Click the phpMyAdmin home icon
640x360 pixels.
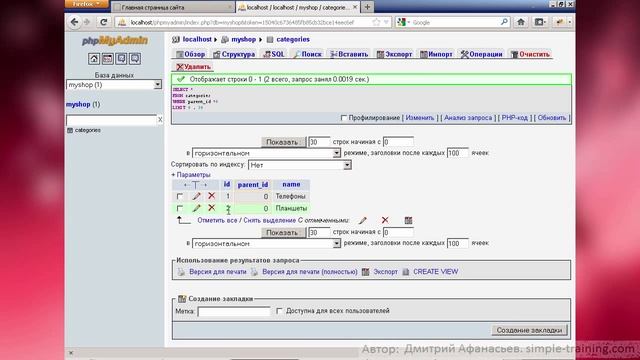coord(93,59)
